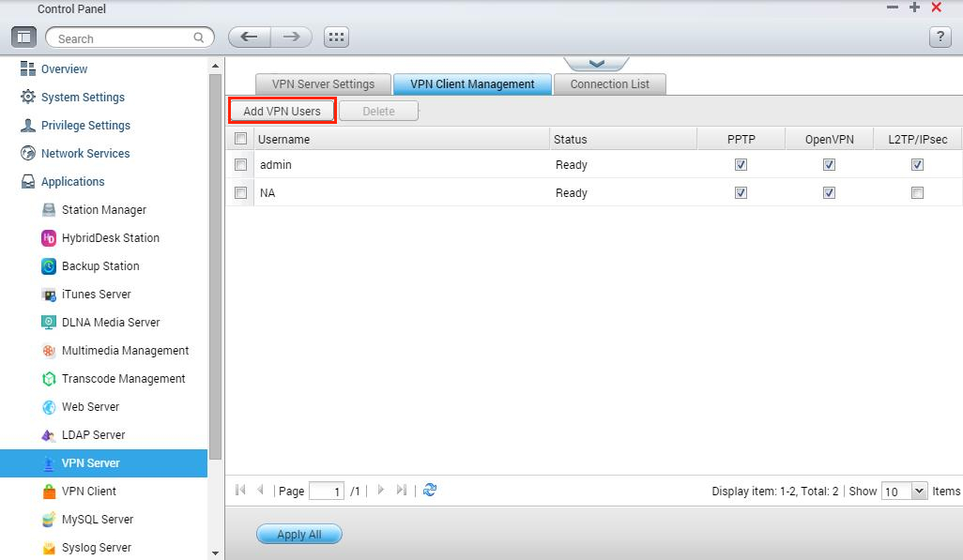This screenshot has height=560, width=963.
Task: Expand the System Settings section
Action: click(x=83, y=98)
